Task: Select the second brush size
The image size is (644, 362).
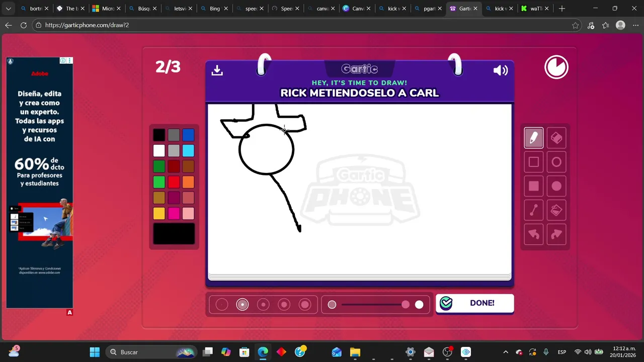Action: tap(243, 305)
